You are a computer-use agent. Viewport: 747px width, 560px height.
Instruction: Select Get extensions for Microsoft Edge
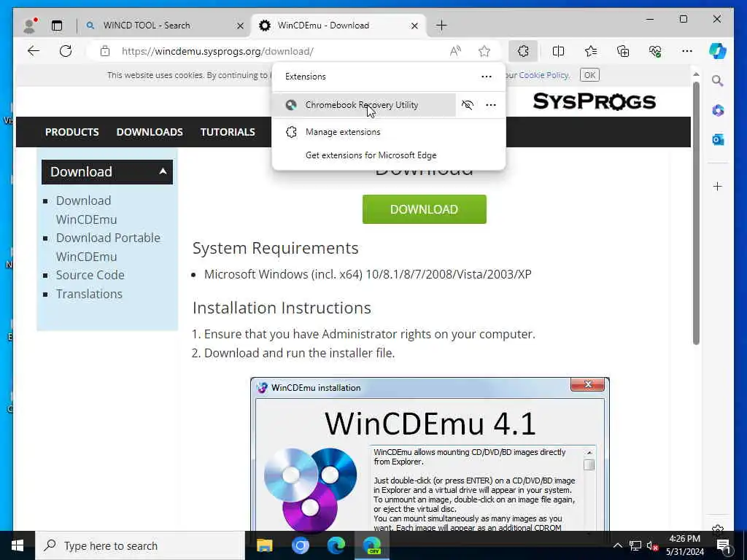click(389, 155)
